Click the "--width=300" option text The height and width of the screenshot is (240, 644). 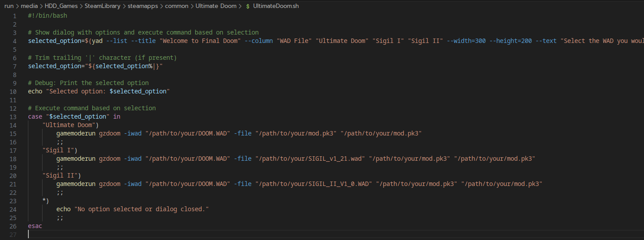[466, 41]
